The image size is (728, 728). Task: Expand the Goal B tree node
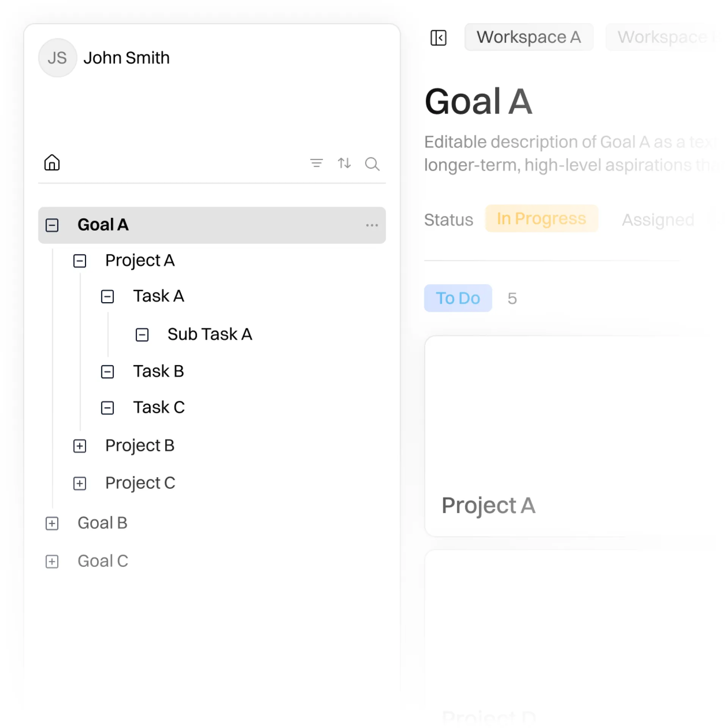click(x=52, y=523)
